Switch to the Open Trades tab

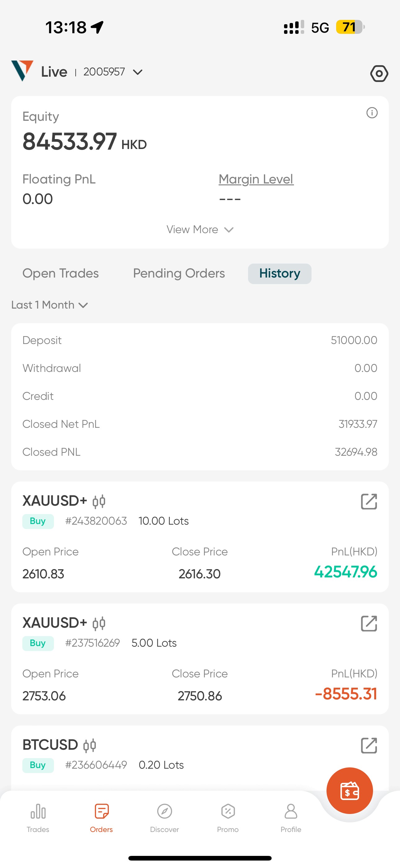[60, 273]
